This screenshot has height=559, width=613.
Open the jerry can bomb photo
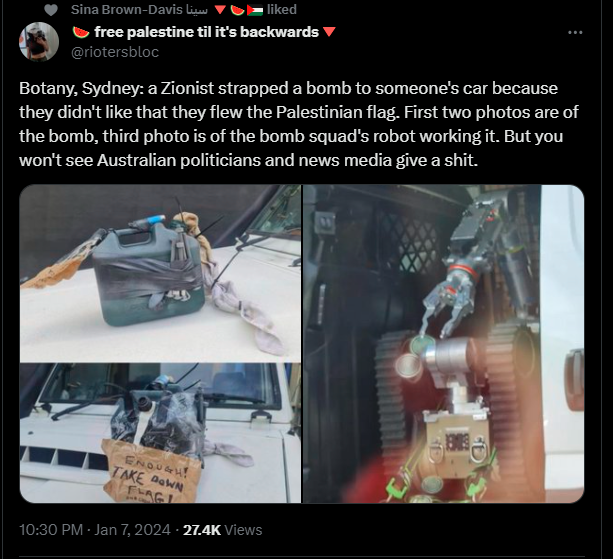pyautogui.click(x=160, y=273)
